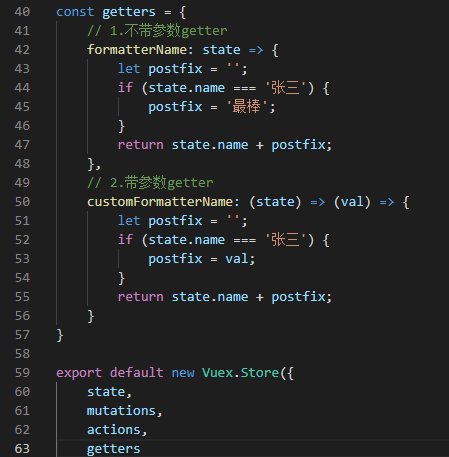Click line number 57 in the gutter

point(22,335)
